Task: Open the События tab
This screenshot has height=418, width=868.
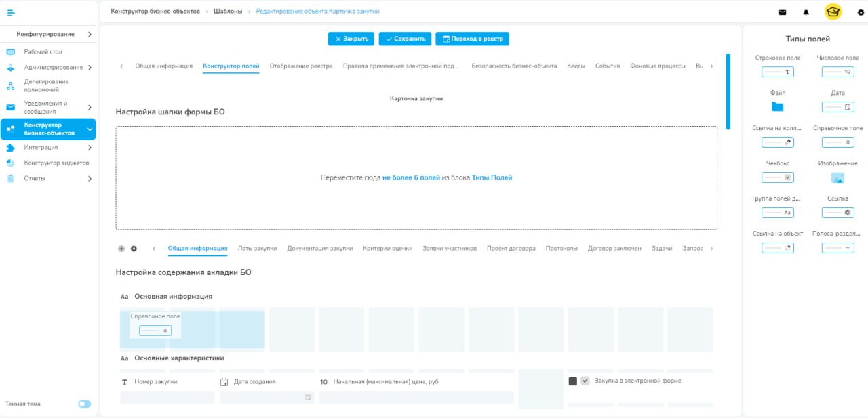Action: click(608, 66)
